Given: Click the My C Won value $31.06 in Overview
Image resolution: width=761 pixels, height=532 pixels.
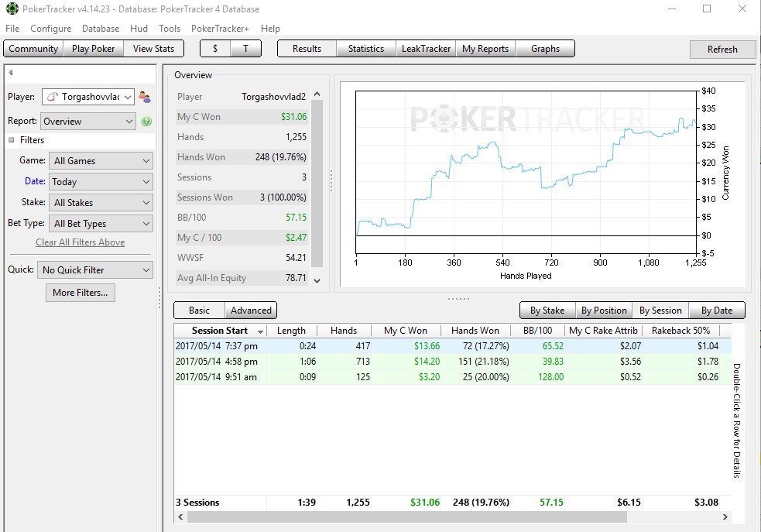Looking at the screenshot, I should tap(293, 117).
